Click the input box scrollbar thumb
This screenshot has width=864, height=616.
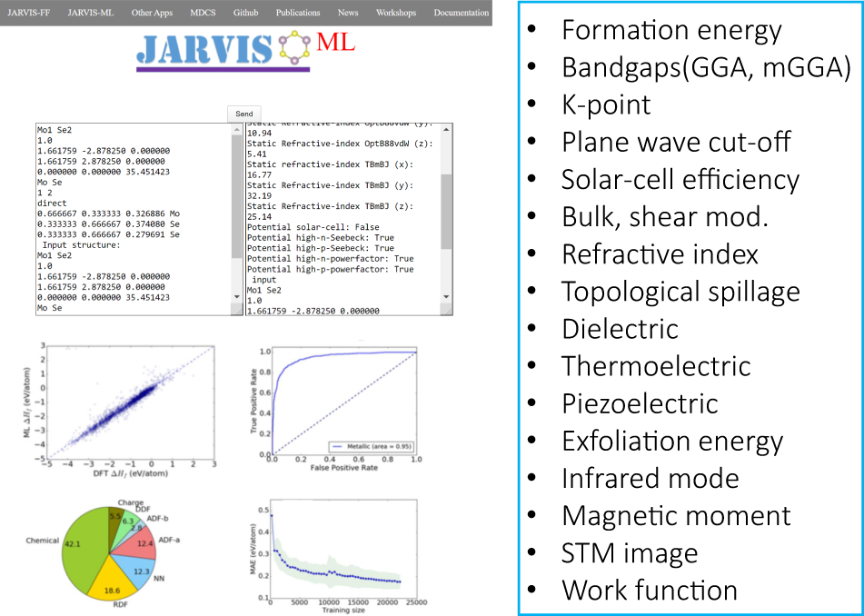point(237,196)
